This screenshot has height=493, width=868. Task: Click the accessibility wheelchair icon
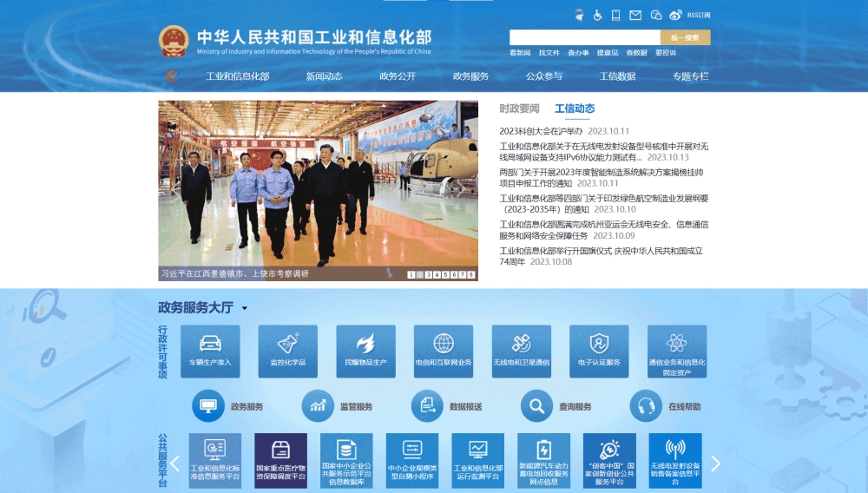point(597,16)
